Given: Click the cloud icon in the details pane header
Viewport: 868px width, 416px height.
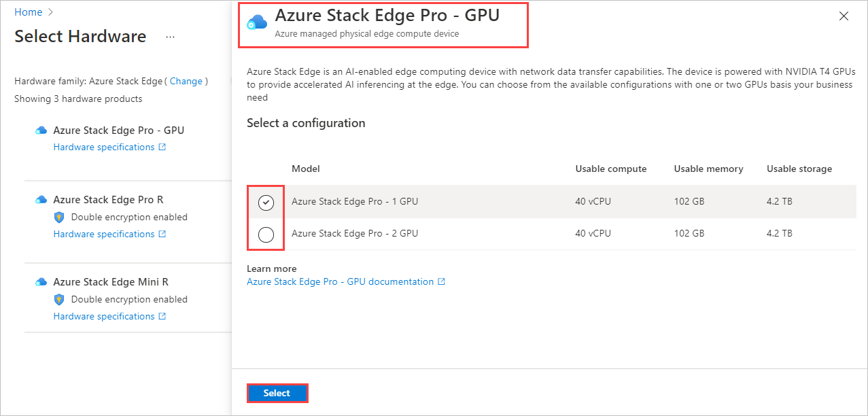Looking at the screenshot, I should pos(256,21).
